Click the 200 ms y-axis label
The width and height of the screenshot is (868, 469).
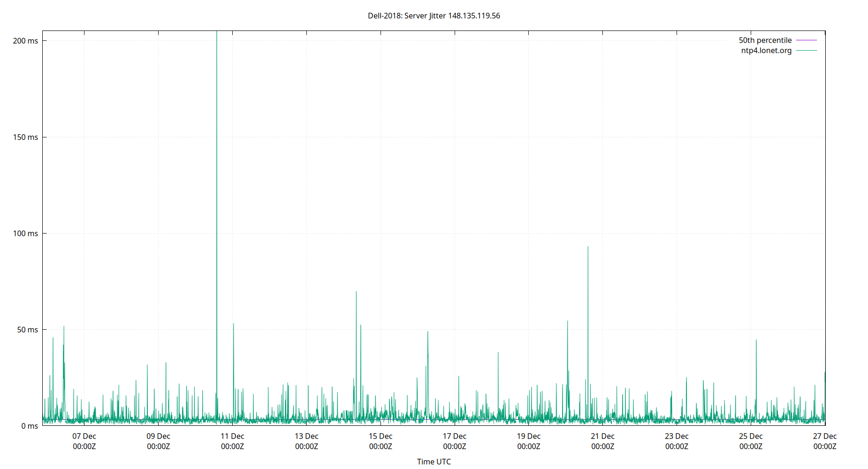26,41
